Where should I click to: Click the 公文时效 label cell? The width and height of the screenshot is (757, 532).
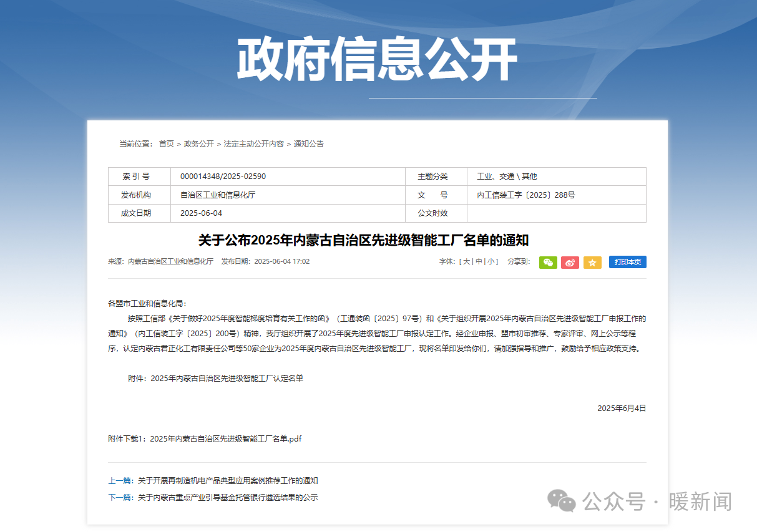coord(436,213)
